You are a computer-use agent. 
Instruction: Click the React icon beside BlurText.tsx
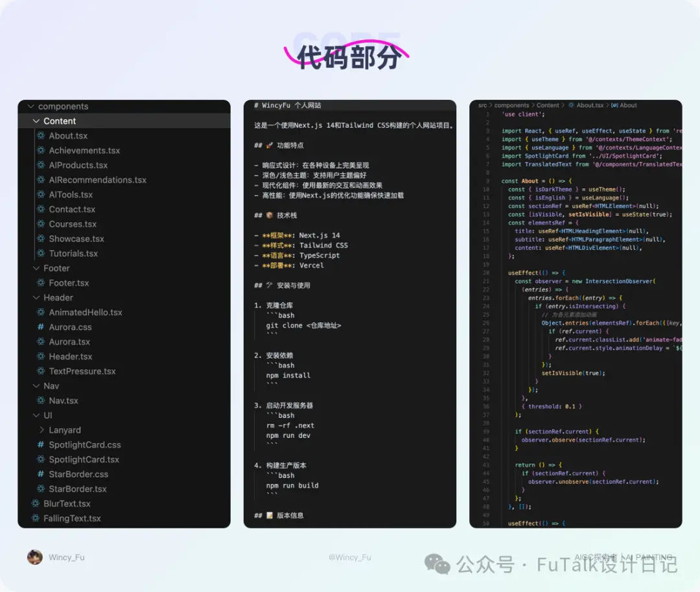36,503
